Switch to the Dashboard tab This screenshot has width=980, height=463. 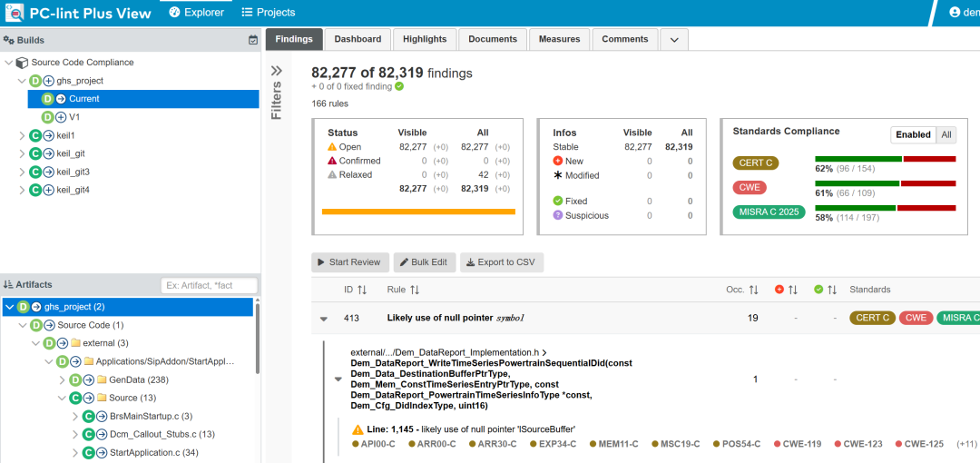(x=358, y=39)
